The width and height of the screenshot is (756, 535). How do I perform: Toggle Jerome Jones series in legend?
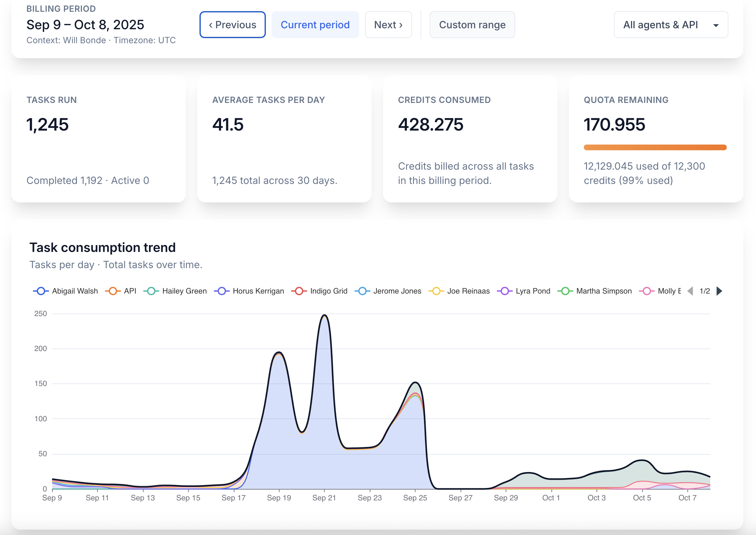coord(388,291)
